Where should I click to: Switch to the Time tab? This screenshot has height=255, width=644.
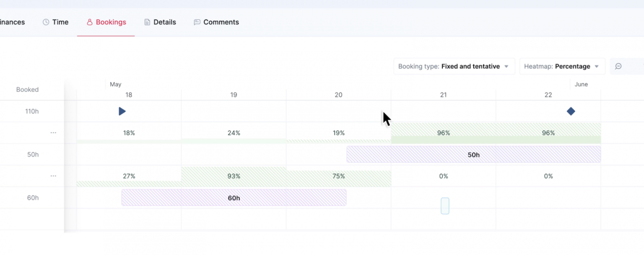[56, 22]
